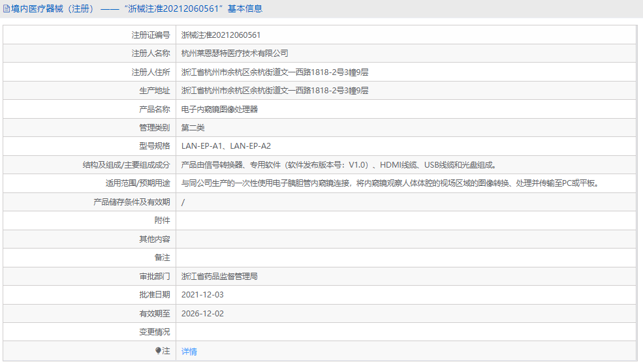Screen dimensions: 643x364
Task: Click the document icon in the page title
Action: [7, 8]
